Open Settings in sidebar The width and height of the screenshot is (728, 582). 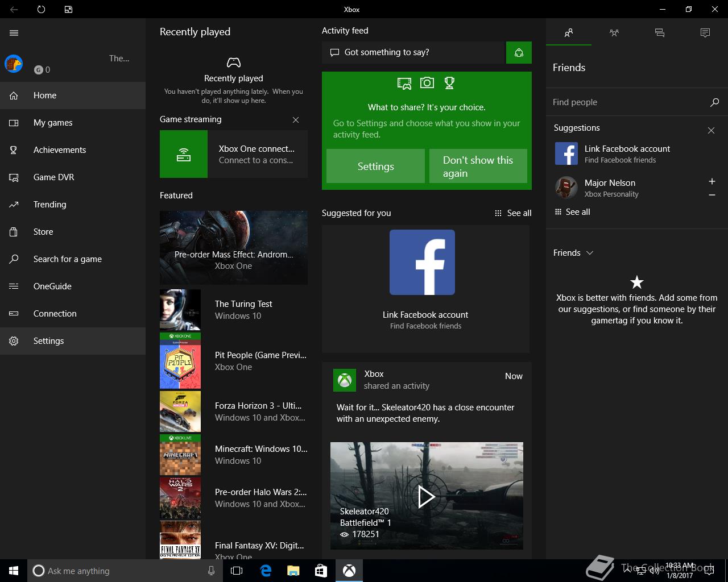(x=73, y=341)
